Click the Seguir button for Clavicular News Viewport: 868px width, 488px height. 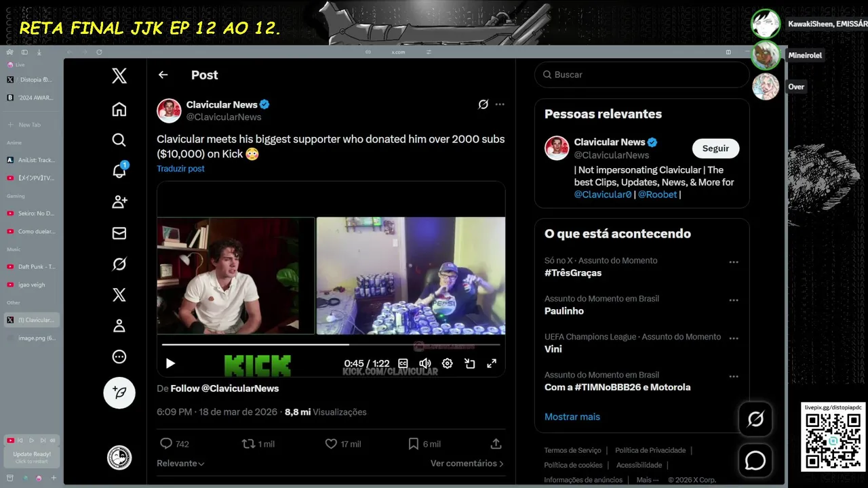pyautogui.click(x=715, y=148)
